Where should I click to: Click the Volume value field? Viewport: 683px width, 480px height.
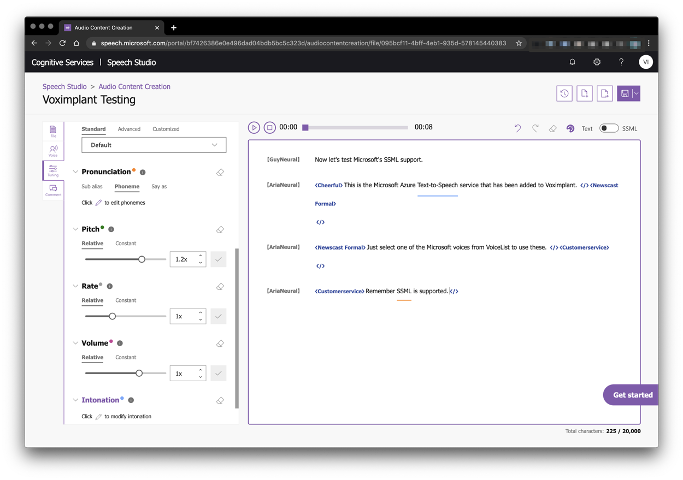point(188,373)
